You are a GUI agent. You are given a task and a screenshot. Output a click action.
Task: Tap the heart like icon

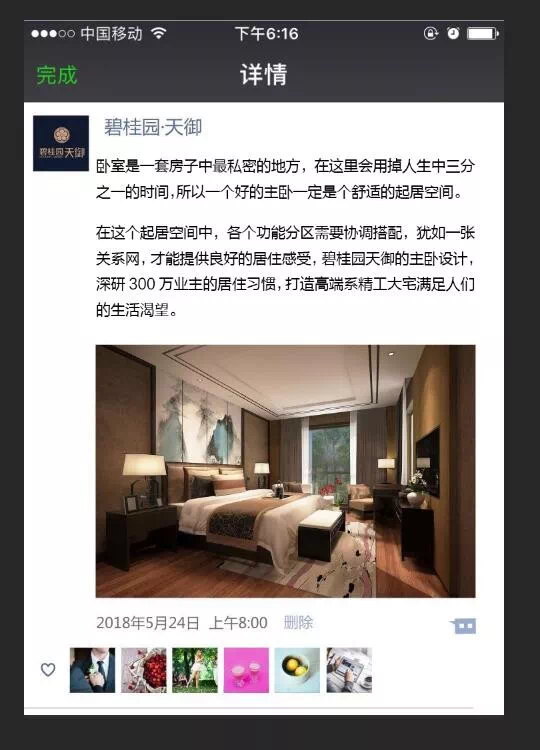point(48,670)
